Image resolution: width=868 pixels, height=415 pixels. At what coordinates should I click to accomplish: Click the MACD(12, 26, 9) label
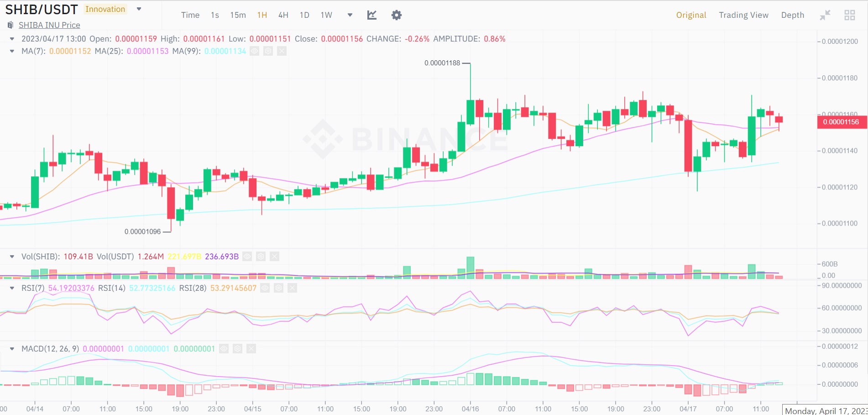(50, 349)
